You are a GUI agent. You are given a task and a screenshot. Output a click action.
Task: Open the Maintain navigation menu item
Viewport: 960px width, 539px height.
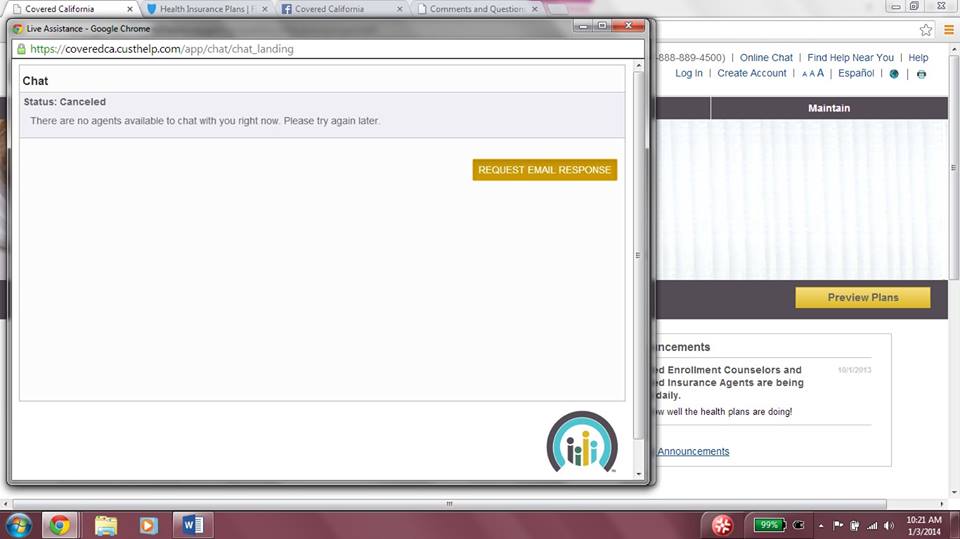click(829, 108)
